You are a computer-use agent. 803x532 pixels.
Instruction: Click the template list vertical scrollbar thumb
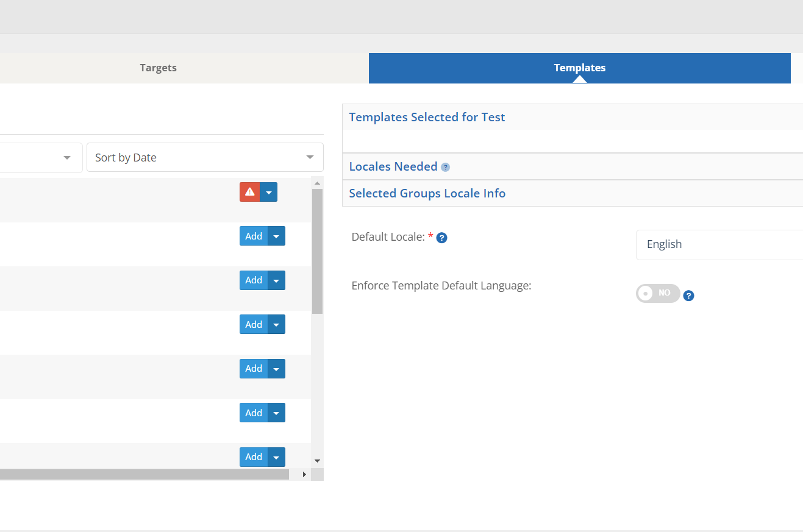click(x=317, y=251)
